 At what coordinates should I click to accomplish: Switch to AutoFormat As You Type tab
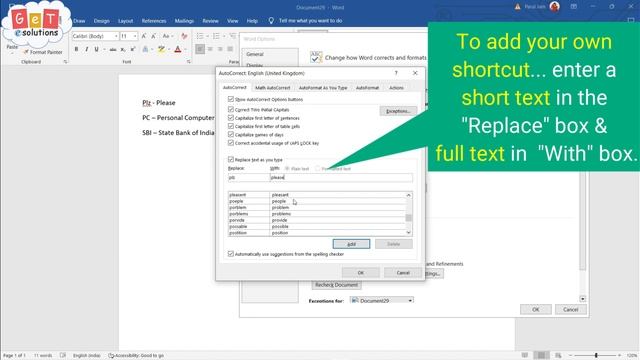coord(322,88)
